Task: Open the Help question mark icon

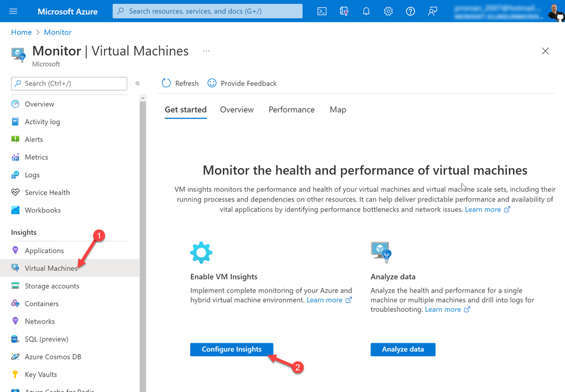Action: (x=410, y=11)
